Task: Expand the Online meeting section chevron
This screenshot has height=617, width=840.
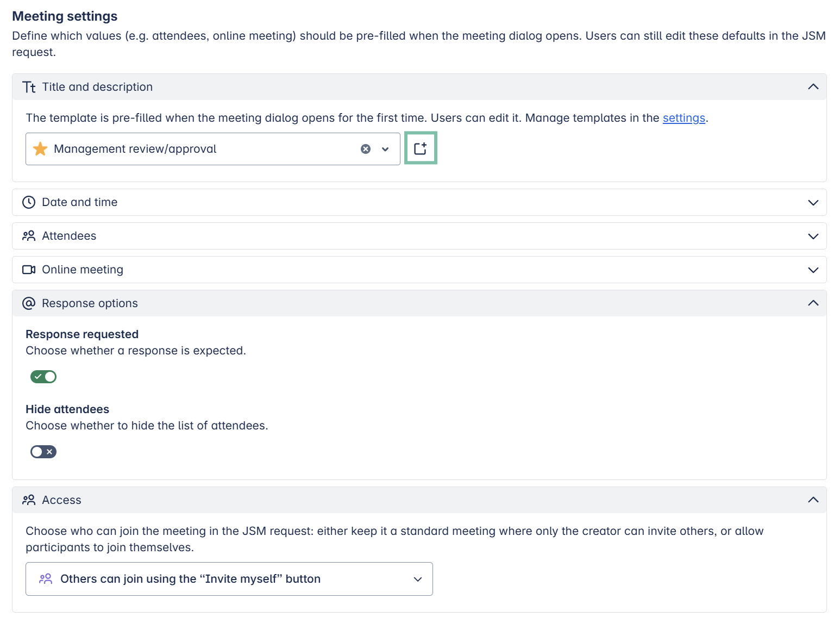Action: pyautogui.click(x=813, y=270)
